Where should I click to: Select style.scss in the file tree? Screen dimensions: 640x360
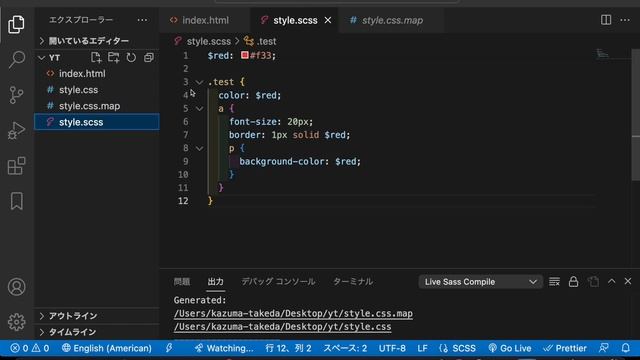coord(97,122)
